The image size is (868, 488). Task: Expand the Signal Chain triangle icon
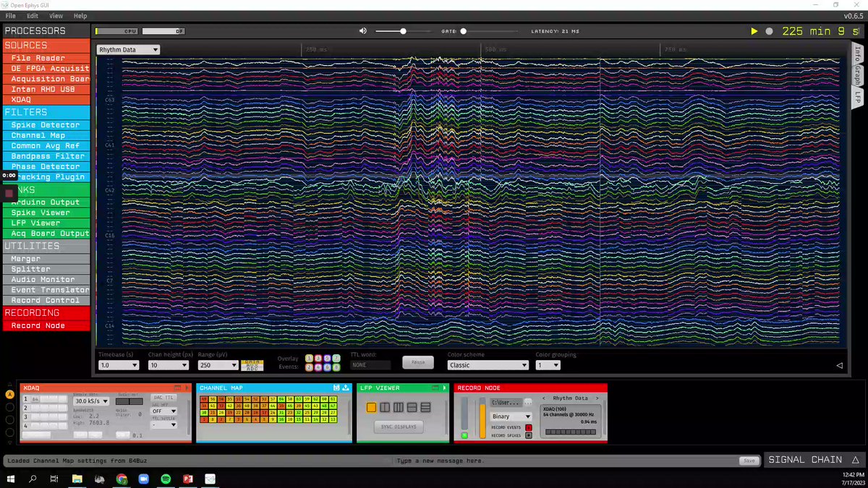tap(855, 460)
